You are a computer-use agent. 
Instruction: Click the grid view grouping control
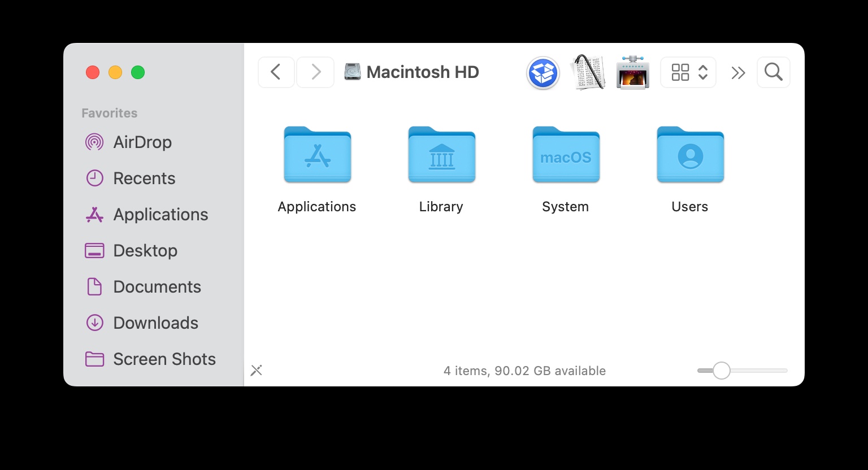(680, 72)
